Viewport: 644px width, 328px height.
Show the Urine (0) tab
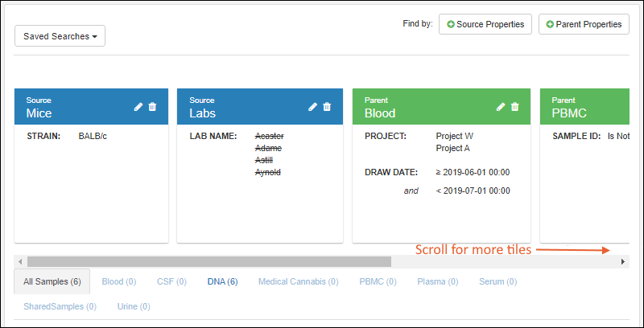click(x=133, y=306)
